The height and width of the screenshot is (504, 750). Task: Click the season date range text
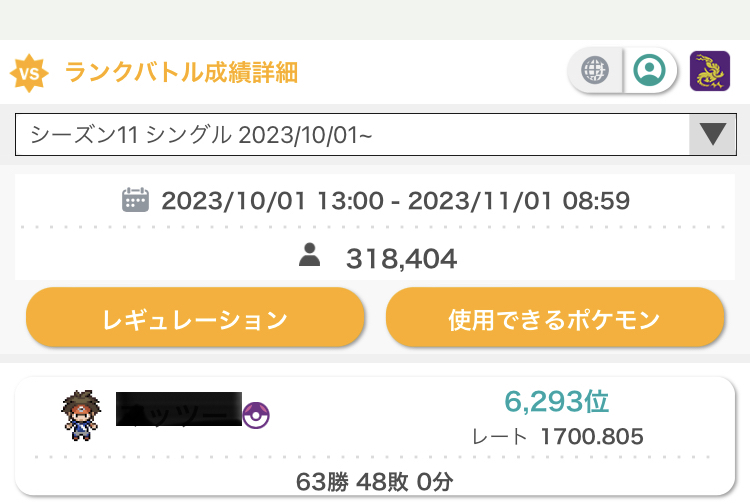(x=395, y=201)
